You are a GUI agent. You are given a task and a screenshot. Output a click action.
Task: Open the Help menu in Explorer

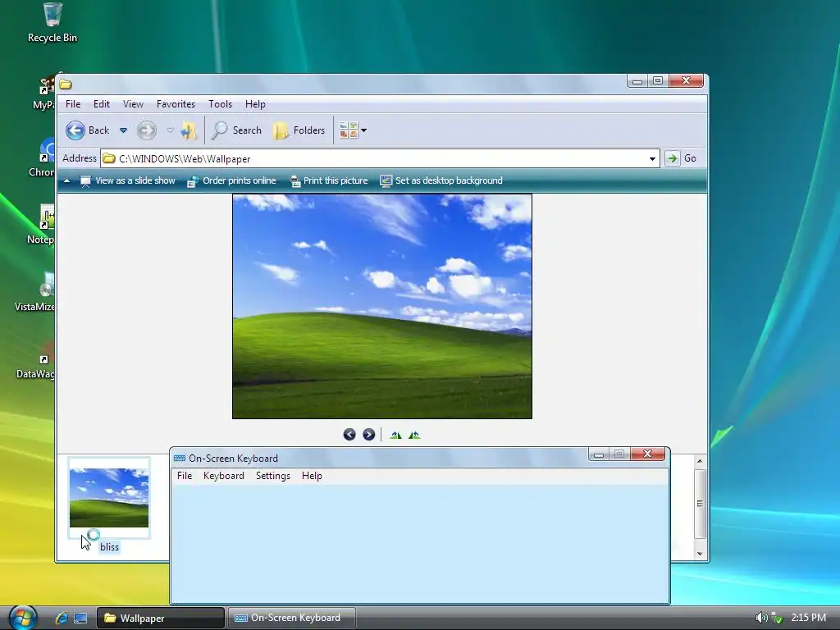pyautogui.click(x=255, y=104)
